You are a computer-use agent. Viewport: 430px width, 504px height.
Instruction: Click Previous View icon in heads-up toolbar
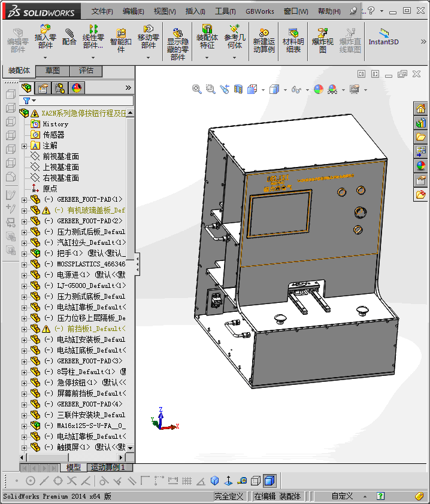pos(225,89)
